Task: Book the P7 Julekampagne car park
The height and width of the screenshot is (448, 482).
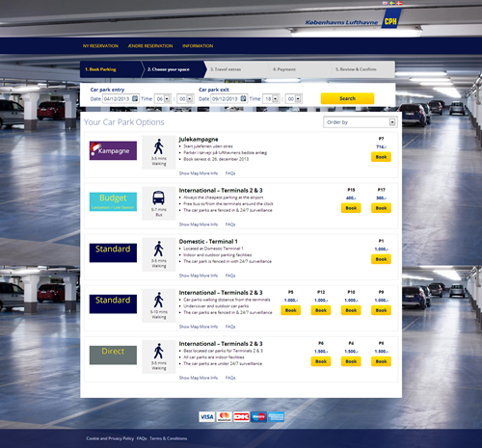Action: tap(381, 157)
